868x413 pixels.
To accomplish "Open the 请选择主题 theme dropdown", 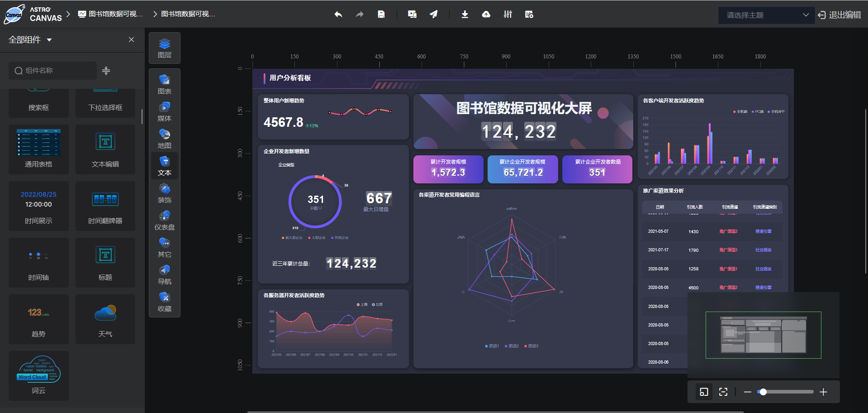I will 766,15.
